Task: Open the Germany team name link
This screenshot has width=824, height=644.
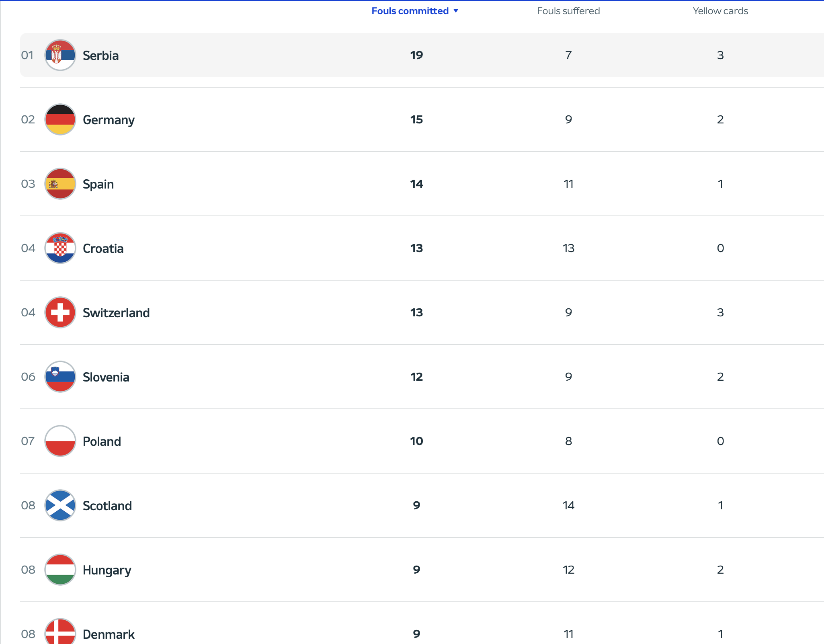Action: (109, 120)
